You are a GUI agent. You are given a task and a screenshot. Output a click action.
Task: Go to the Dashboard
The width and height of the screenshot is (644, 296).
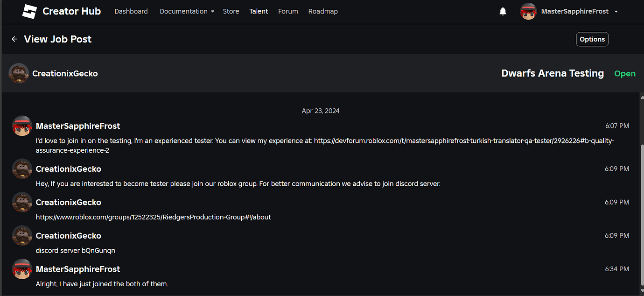131,11
